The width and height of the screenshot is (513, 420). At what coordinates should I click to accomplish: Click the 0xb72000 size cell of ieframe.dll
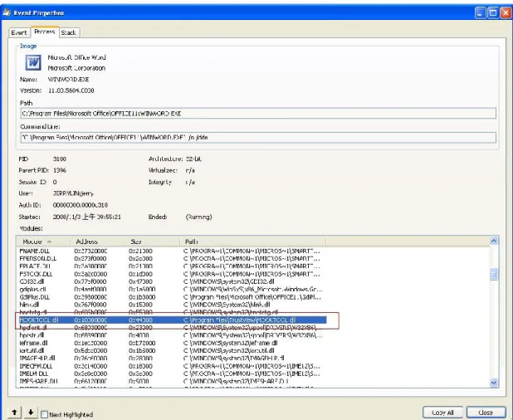(142, 343)
